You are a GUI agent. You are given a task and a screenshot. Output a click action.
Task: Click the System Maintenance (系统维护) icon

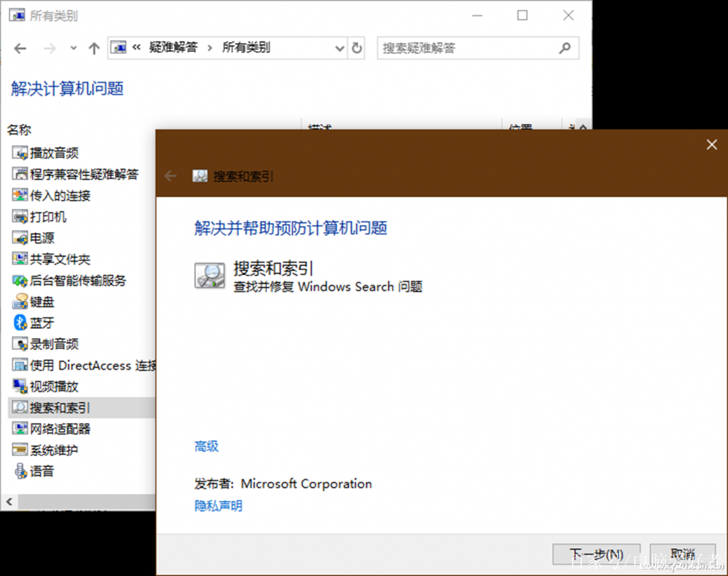[21, 450]
